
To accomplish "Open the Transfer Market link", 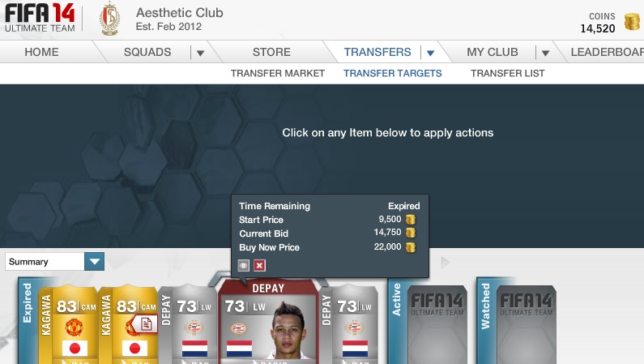I will (278, 73).
